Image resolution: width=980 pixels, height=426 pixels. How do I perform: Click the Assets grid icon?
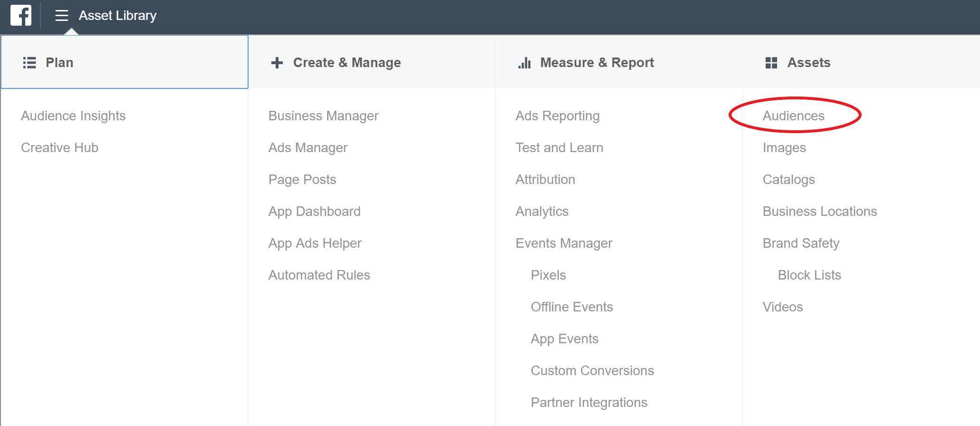click(771, 63)
